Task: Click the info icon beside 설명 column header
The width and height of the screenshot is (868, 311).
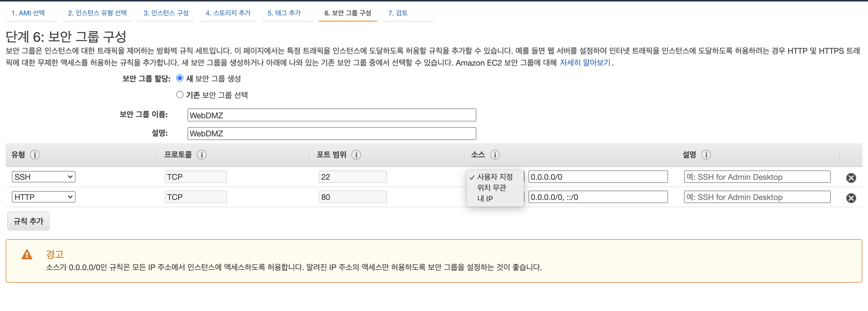Action: click(706, 155)
